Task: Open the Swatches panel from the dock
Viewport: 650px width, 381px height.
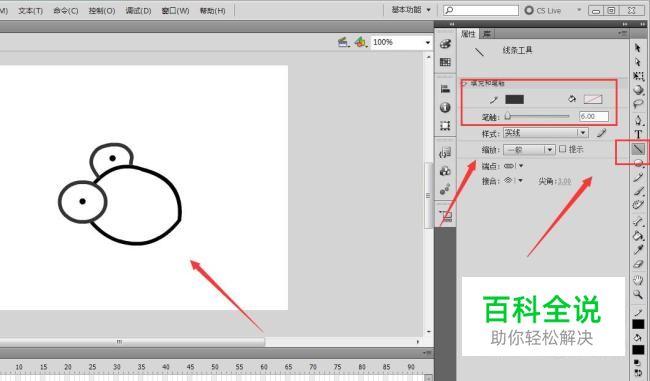Action: pyautogui.click(x=445, y=62)
